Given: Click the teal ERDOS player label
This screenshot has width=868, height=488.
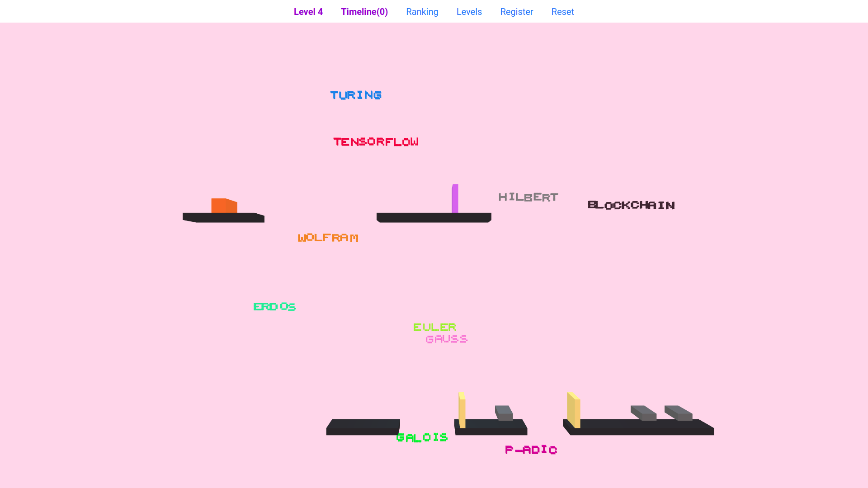Looking at the screenshot, I should (x=274, y=307).
